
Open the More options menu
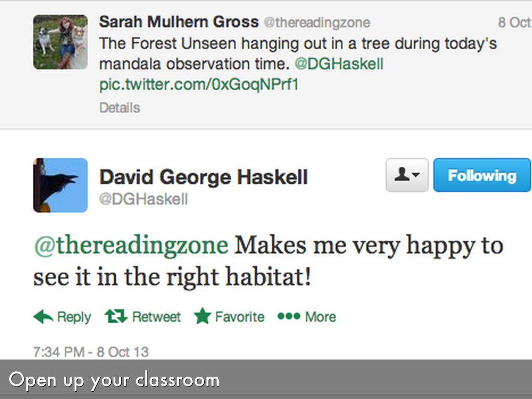(320, 317)
